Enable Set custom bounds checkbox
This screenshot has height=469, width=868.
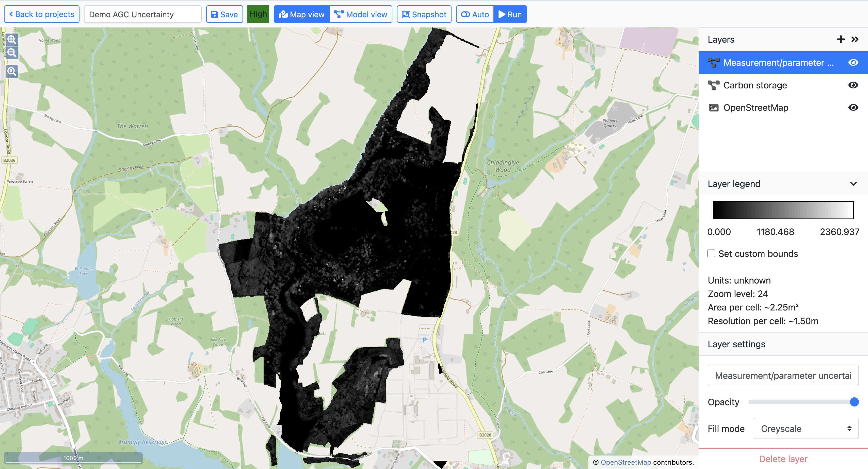tap(711, 254)
